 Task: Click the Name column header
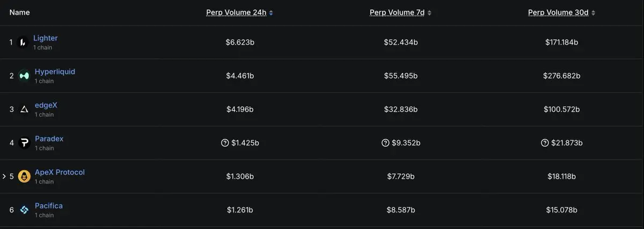tap(19, 12)
